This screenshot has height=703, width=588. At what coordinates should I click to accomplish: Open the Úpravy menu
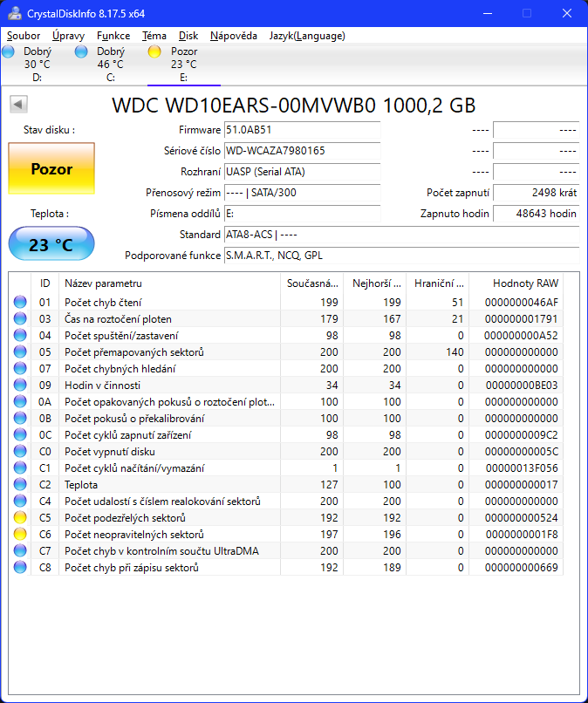coord(68,36)
